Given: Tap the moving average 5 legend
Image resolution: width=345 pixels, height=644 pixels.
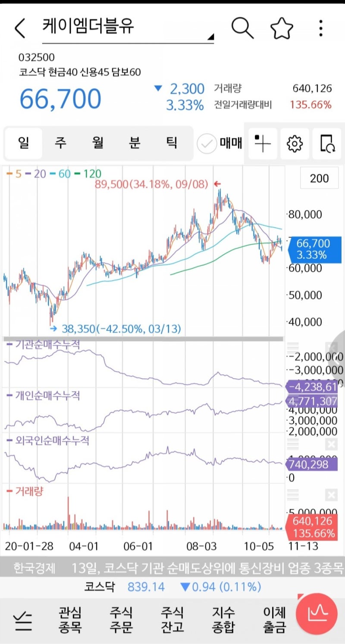Looking at the screenshot, I should click(14, 174).
